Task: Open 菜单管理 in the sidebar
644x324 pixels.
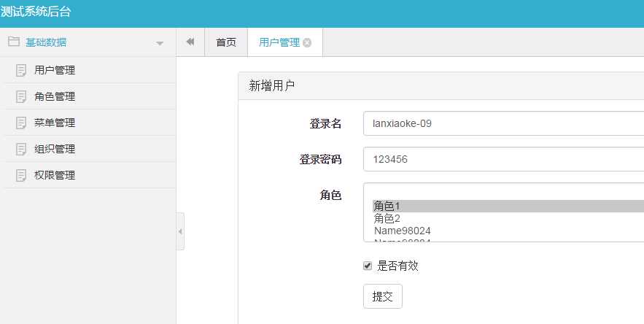Action: click(55, 123)
